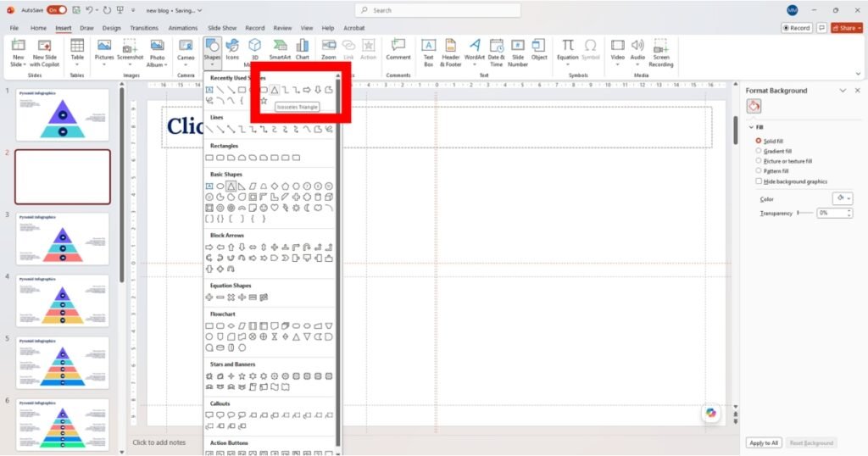Viewport: 868px width, 456px height.
Task: Insert SmartArt graphic
Action: [280, 50]
